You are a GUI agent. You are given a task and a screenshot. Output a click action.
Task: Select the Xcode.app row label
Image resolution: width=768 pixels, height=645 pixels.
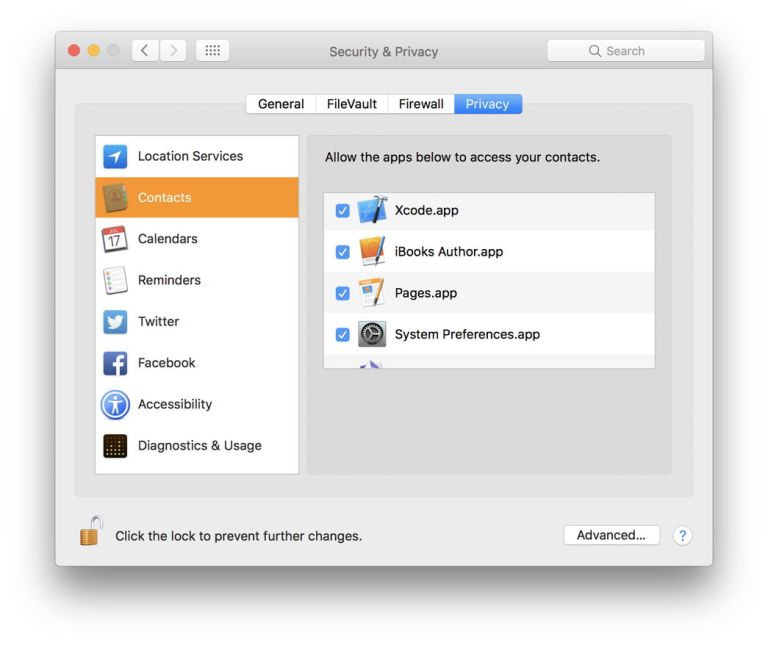(x=427, y=211)
